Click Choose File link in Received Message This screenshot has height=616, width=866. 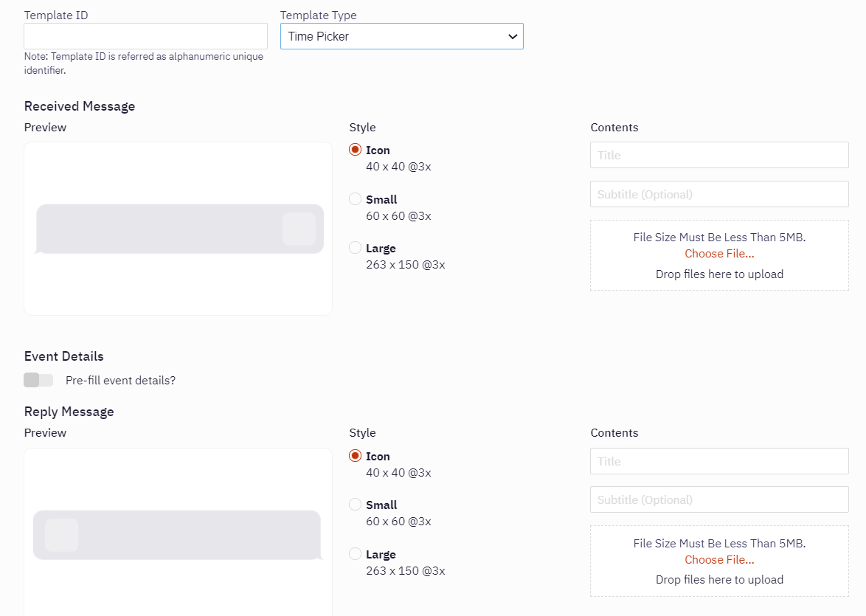click(719, 254)
